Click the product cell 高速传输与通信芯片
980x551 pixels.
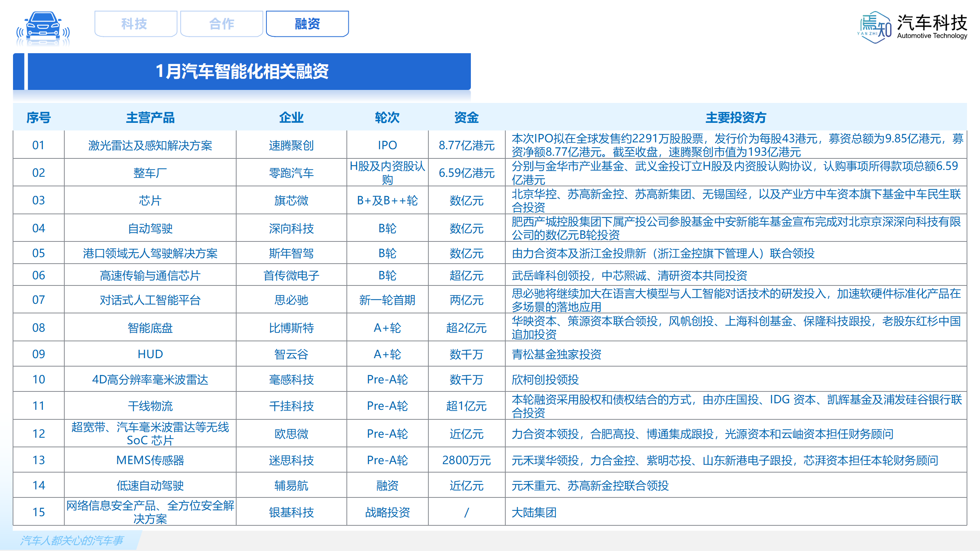click(150, 275)
